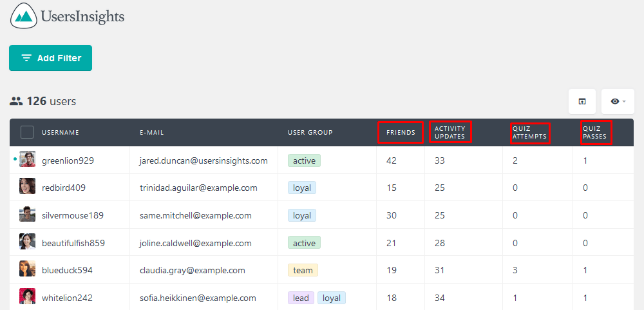Viewport: 644px width, 310px height.
Task: Open the blueduck594 username
Action: coord(67,270)
